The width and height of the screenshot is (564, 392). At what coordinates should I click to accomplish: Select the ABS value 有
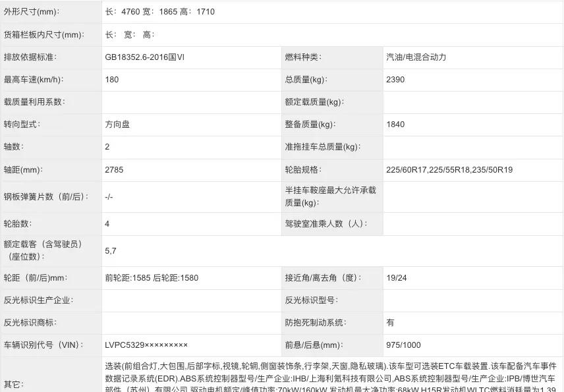click(x=390, y=323)
